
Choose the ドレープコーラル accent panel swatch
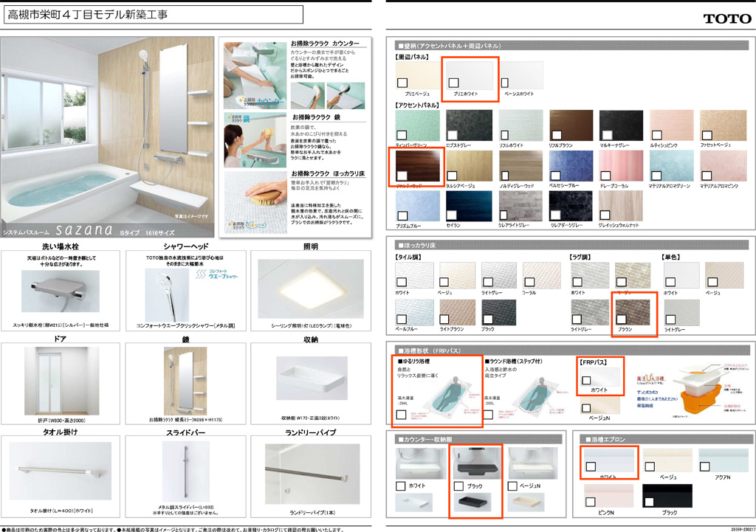point(621,166)
